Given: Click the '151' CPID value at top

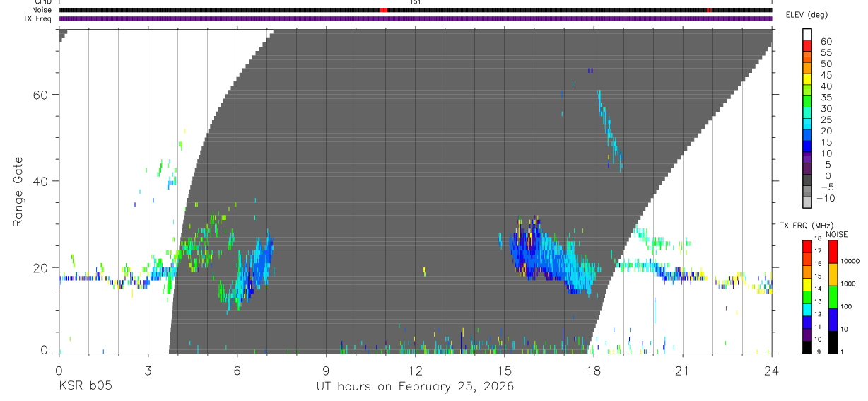Looking at the screenshot, I should click(416, 2).
